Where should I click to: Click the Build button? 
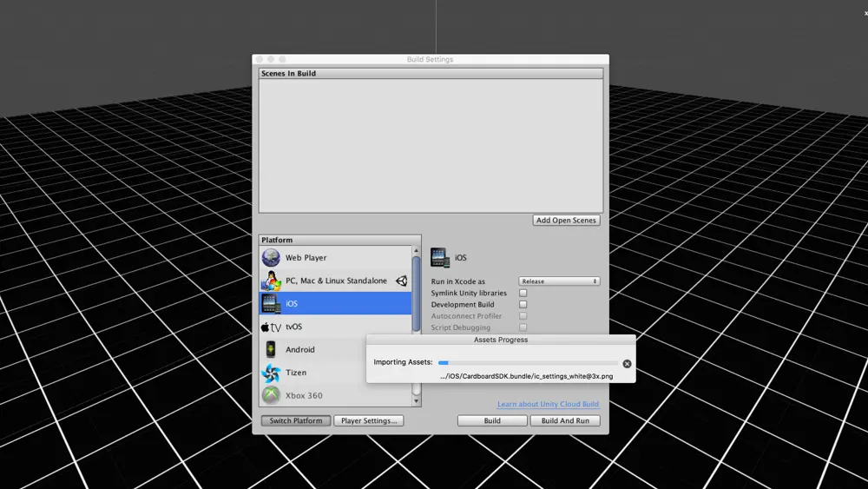492,421
